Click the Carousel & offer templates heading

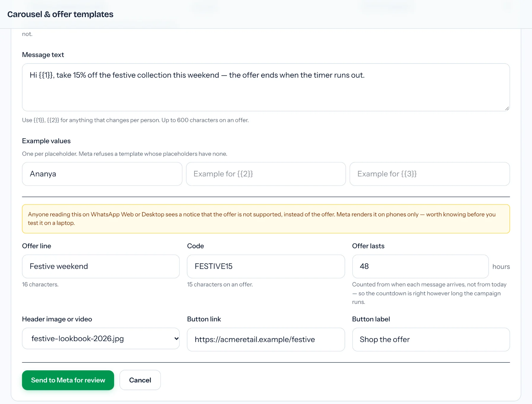[60, 14]
